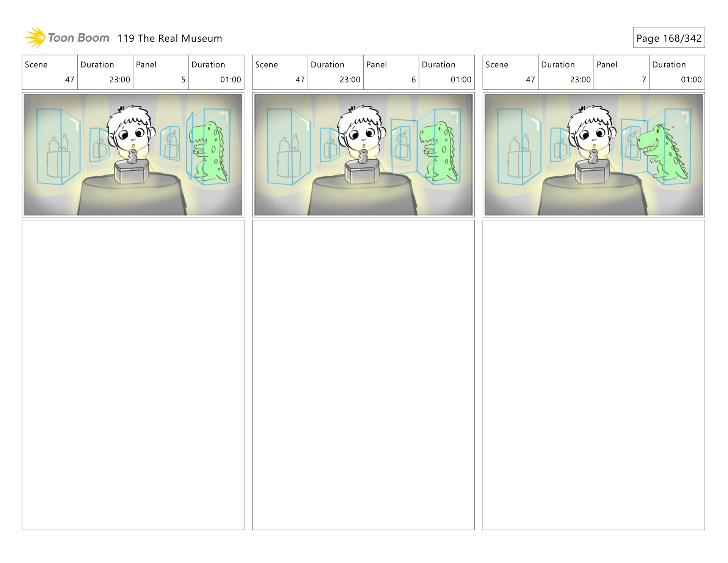This screenshot has width=728, height=563.
Task: Click the Page 168/342 indicator box
Action: click(668, 38)
